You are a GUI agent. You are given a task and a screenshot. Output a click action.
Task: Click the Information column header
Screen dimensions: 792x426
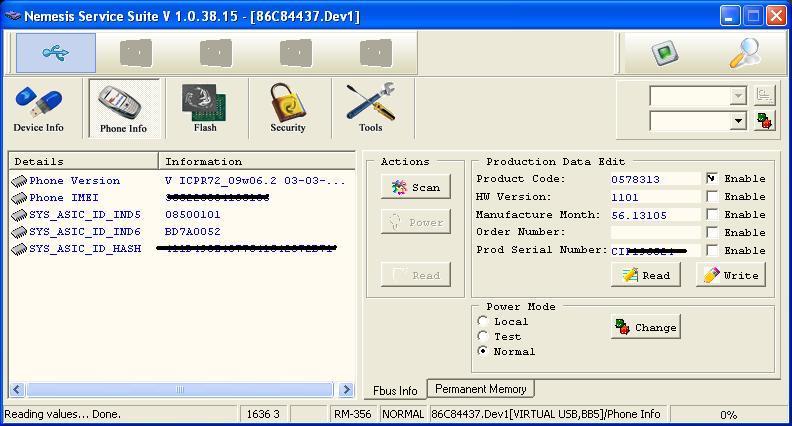coord(257,161)
